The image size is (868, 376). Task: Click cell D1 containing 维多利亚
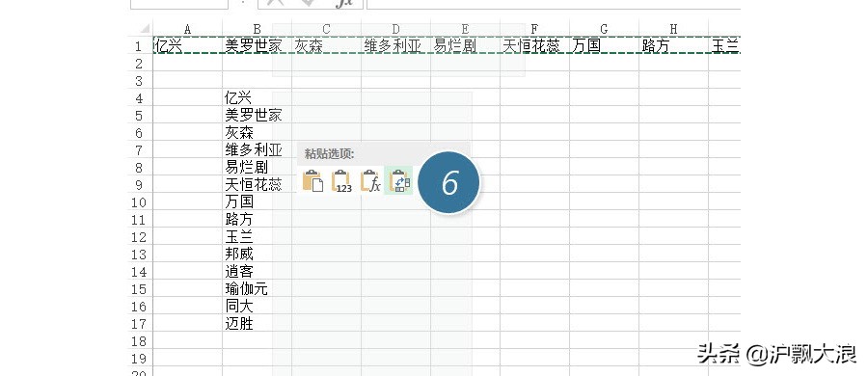click(x=395, y=45)
